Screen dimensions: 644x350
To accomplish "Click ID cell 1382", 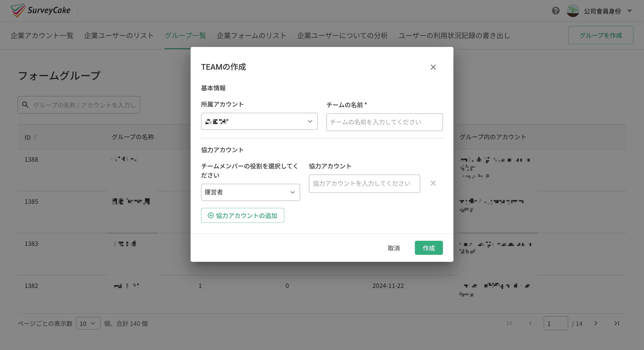I will (x=31, y=286).
